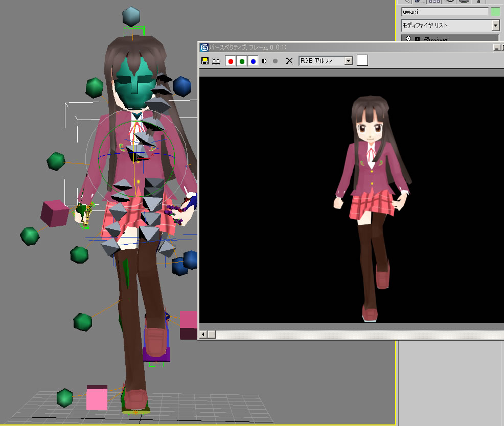Viewport: 504px width, 426px height.
Task: Expand the Physique modifier plus sign
Action: point(417,39)
